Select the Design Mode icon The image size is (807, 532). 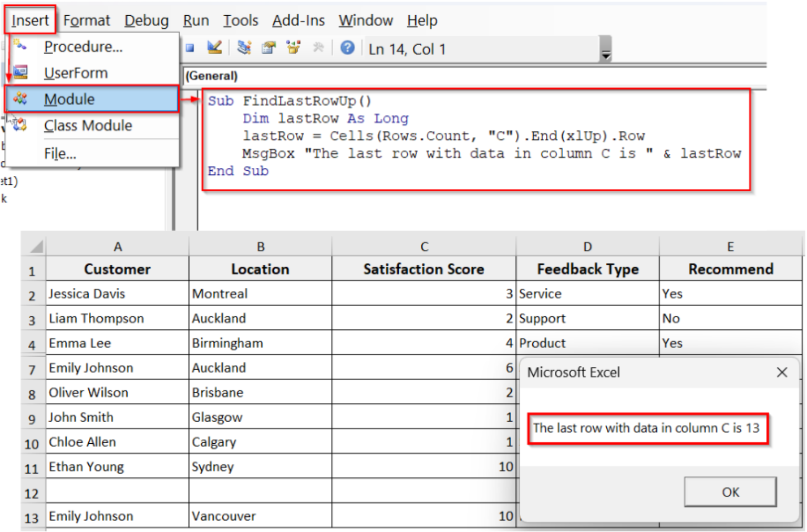(x=214, y=47)
